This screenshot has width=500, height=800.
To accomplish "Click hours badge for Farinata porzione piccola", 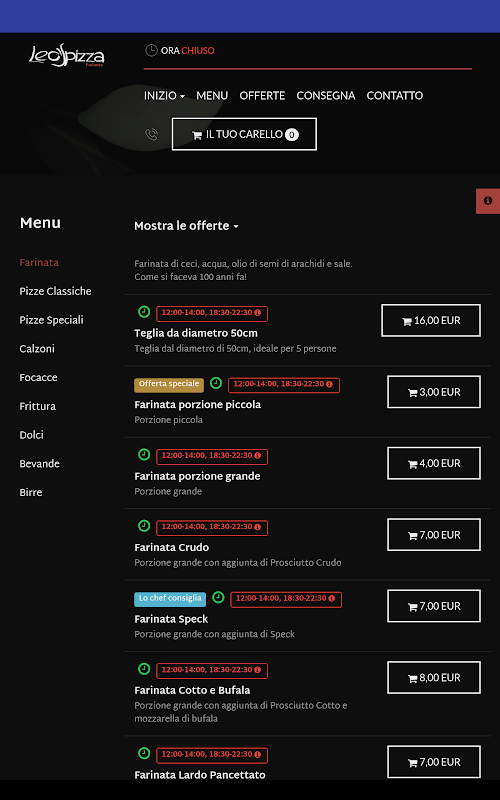I will pyautogui.click(x=284, y=385).
